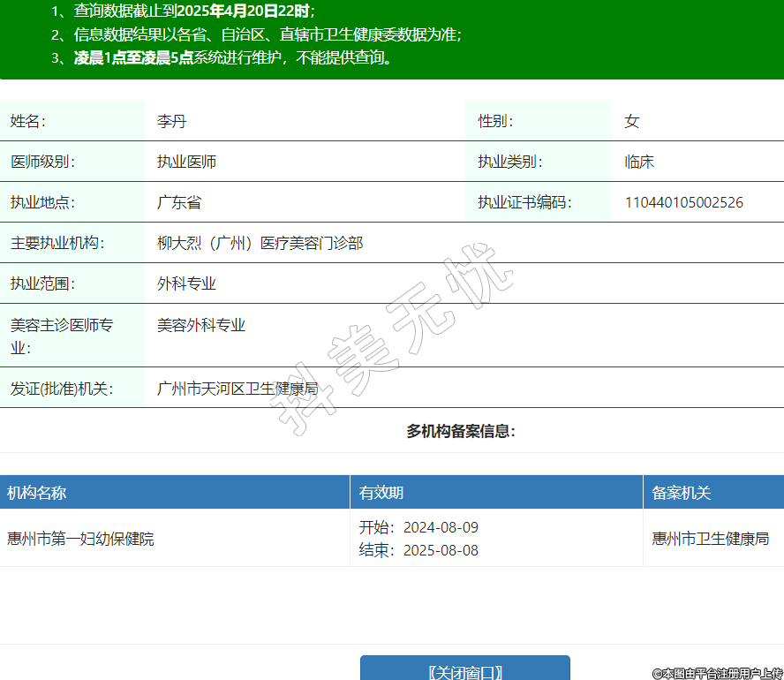Click the 执业证书编码 field label
The width and height of the screenshot is (784, 680).
(524, 202)
